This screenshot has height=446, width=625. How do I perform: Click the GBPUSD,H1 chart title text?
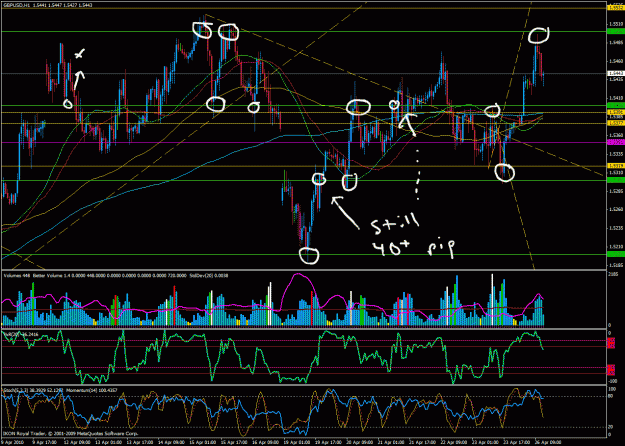point(17,5)
